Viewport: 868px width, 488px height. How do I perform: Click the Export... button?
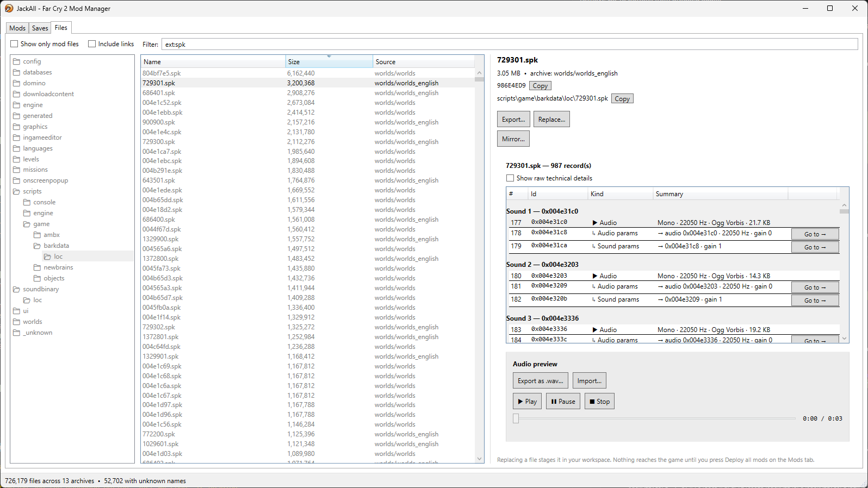[513, 120]
